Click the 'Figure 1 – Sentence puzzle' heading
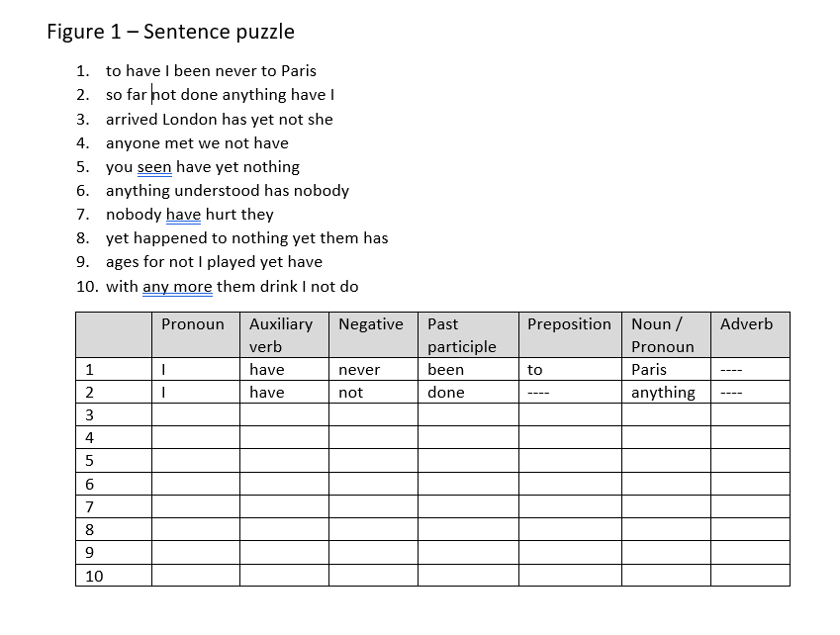The image size is (840, 635). point(170,32)
